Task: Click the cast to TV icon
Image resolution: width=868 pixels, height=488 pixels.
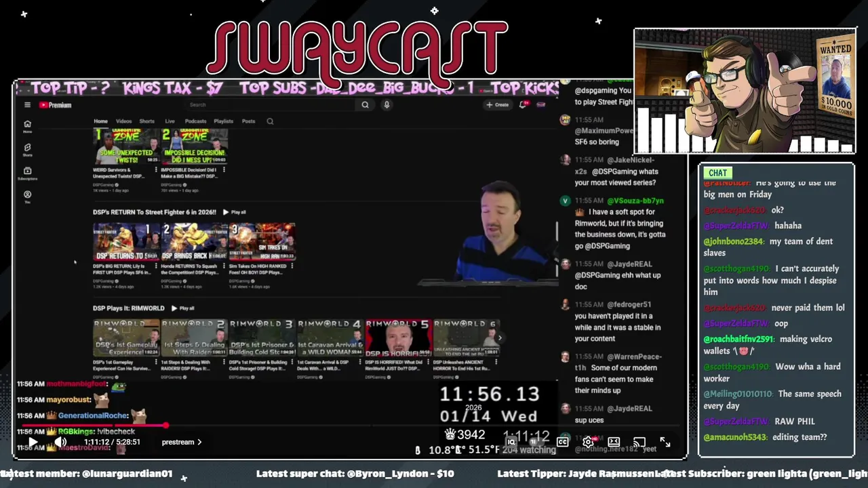Action: 639,442
